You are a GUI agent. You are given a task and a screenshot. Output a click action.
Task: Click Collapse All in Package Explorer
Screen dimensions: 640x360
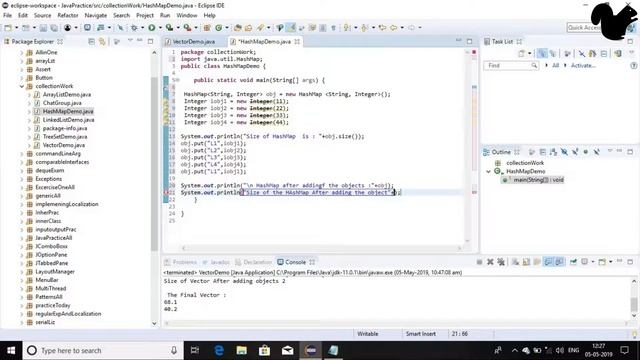click(x=91, y=42)
